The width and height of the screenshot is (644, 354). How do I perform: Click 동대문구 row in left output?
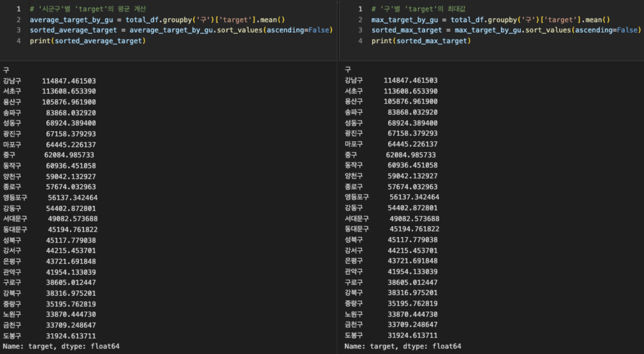pos(50,230)
